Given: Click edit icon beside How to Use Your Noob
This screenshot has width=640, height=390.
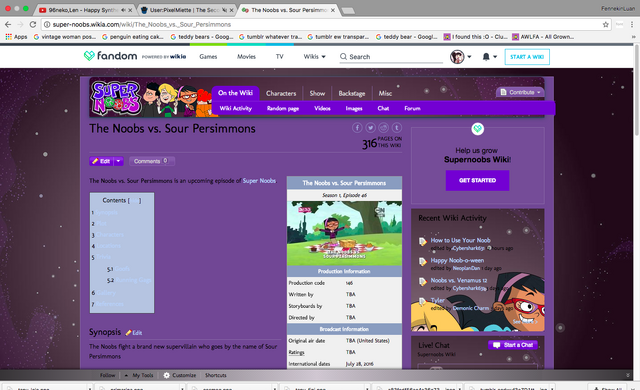Looking at the screenshot, I should click(423, 242).
